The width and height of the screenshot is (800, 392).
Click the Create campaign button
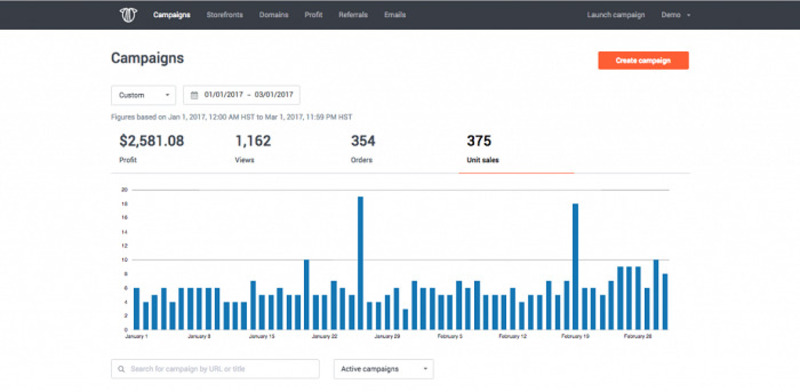click(643, 60)
